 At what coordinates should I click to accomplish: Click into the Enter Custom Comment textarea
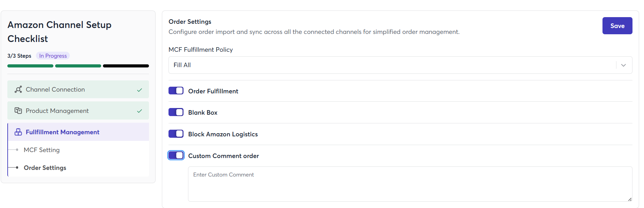tap(410, 184)
